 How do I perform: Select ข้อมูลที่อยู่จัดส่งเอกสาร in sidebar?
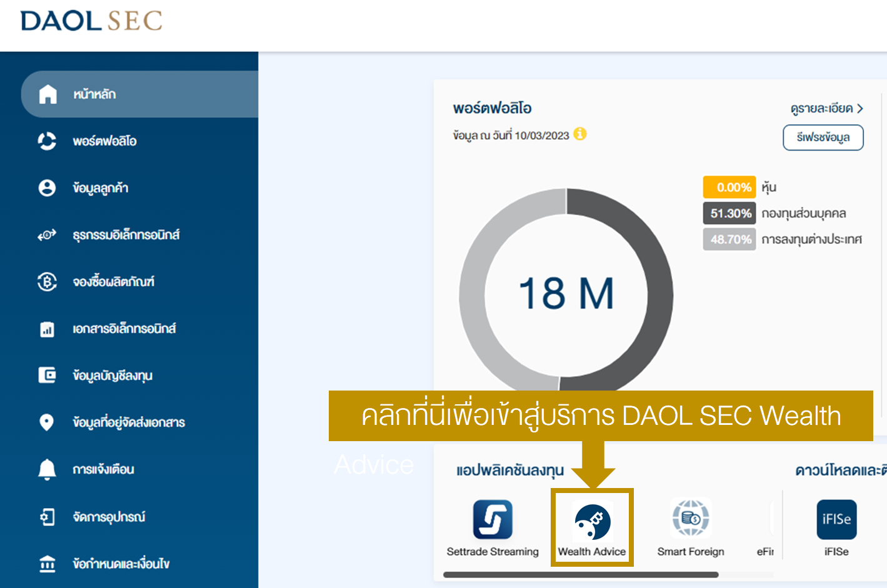tap(129, 422)
